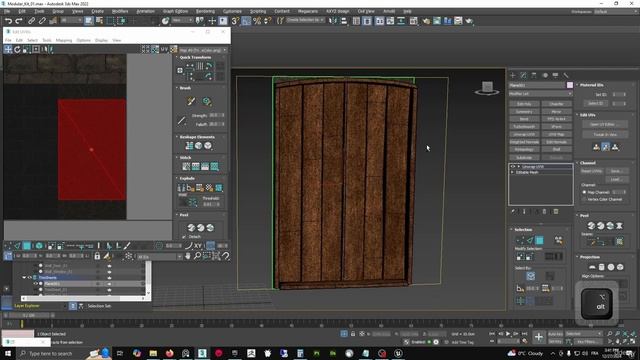Enable Polygon sub-object mode in Edit UVWs
Screen dimensions: 640x360
point(27,246)
